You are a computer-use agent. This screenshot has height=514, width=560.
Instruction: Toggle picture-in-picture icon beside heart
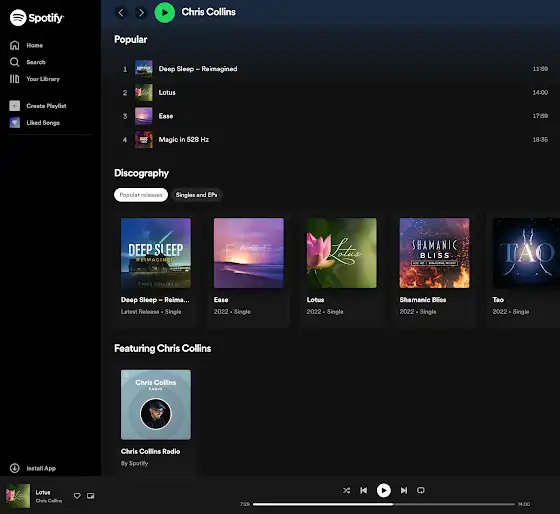[91, 496]
